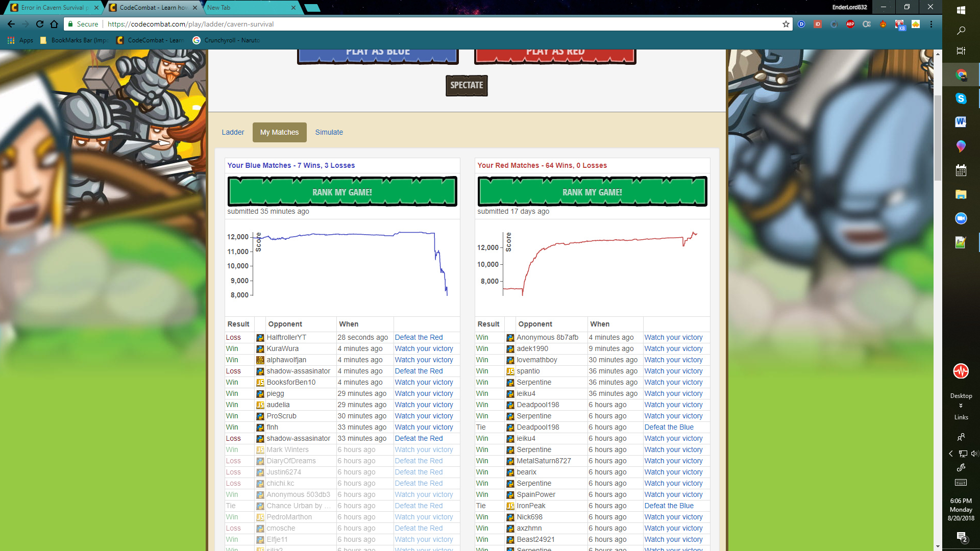Open a new browser tab
Image resolution: width=980 pixels, height=551 pixels.
pos(312,8)
